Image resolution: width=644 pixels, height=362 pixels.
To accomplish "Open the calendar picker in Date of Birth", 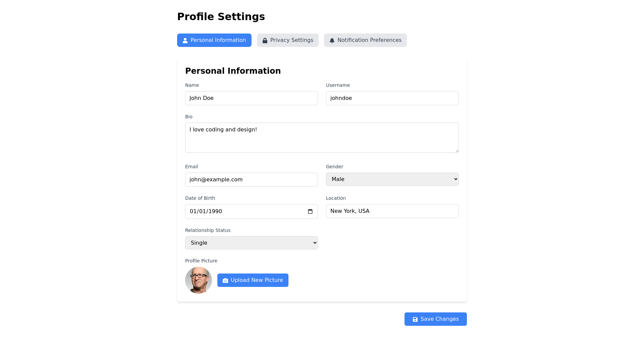I will point(310,212).
